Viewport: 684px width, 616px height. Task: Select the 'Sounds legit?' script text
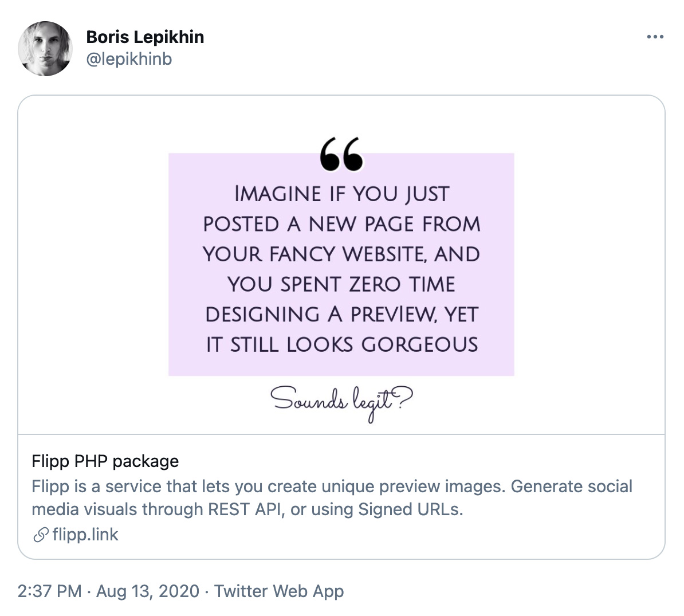(x=342, y=401)
